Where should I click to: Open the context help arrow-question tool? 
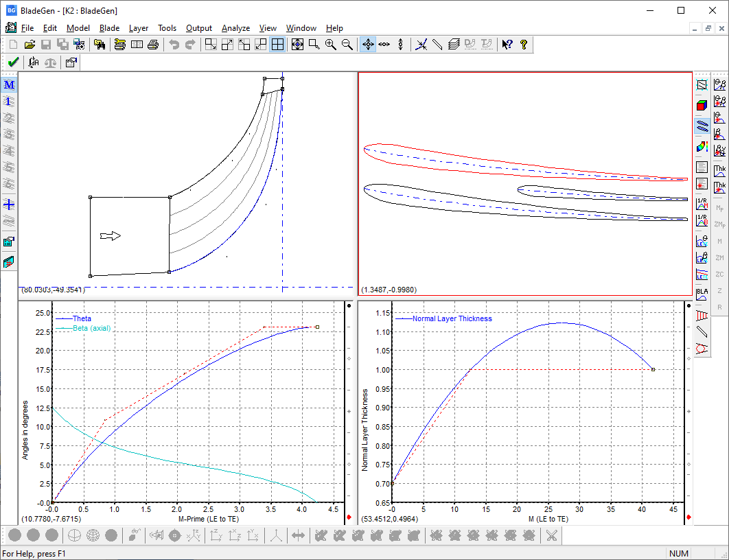click(507, 45)
